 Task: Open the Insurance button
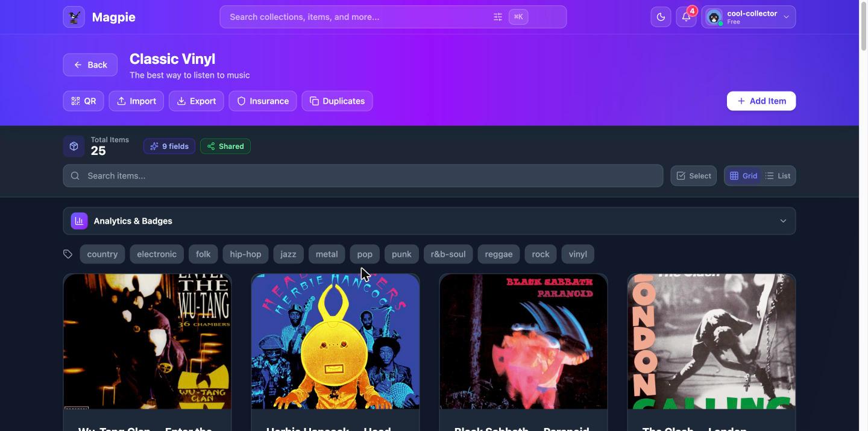coord(263,101)
